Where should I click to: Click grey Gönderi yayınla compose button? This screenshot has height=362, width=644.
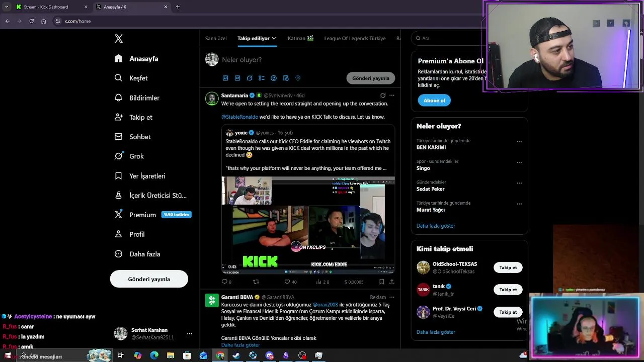tap(371, 78)
